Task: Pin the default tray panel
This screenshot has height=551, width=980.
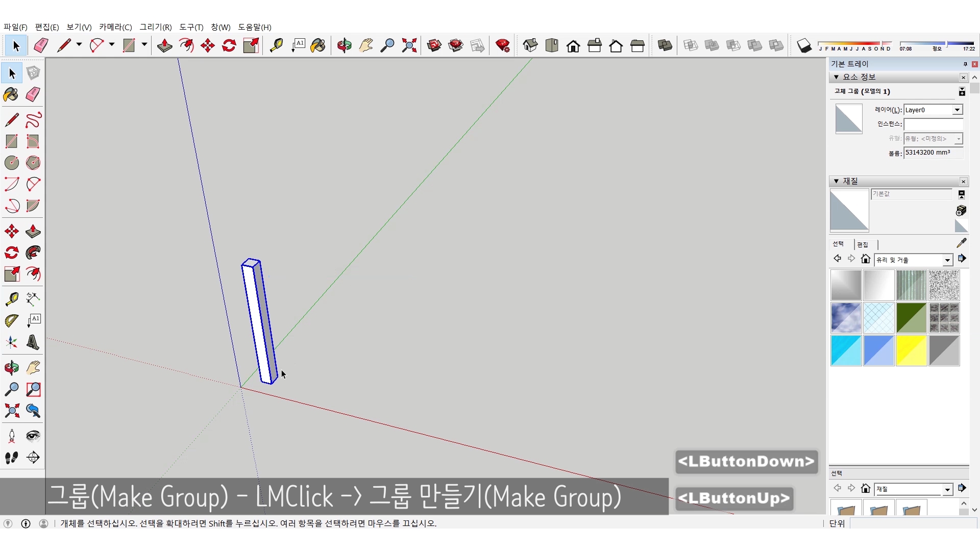Action: (x=965, y=64)
